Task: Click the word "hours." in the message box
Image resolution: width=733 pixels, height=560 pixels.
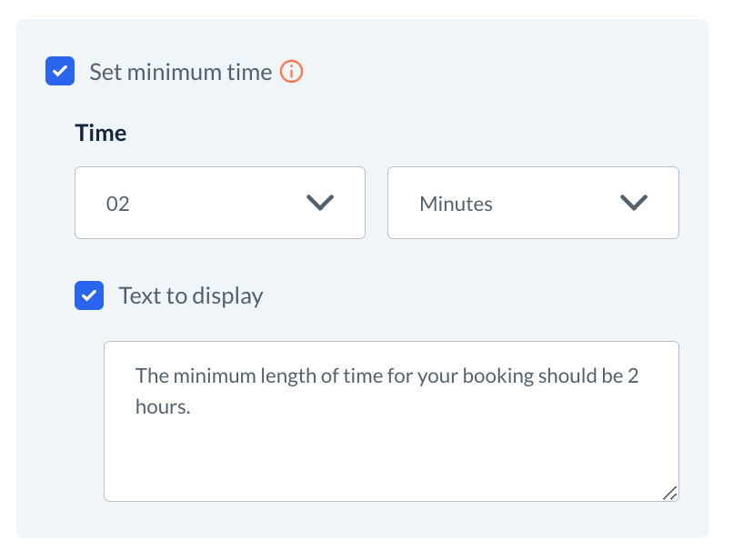Action: point(163,407)
